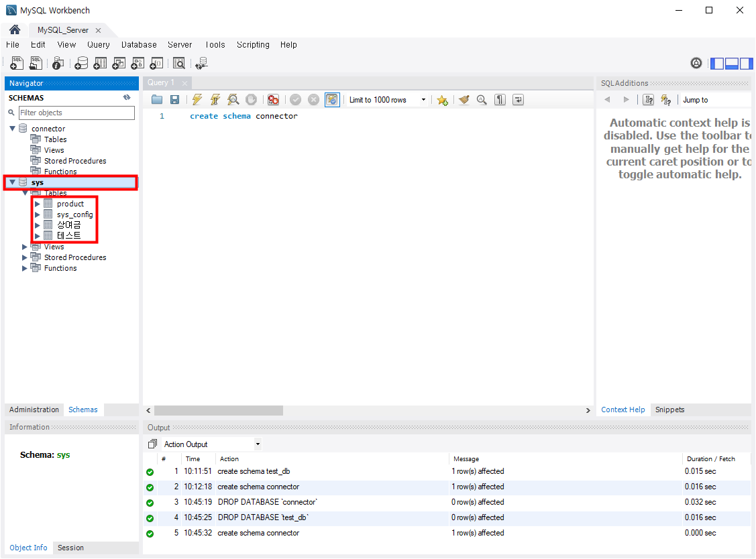Click the Filter objects search field
The width and height of the screenshot is (756, 559).
coord(76,113)
